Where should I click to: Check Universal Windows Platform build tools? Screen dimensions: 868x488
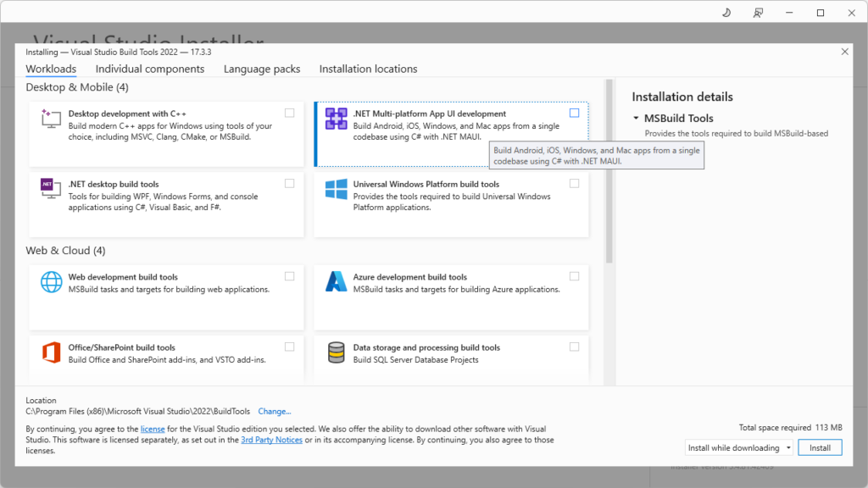tap(574, 183)
